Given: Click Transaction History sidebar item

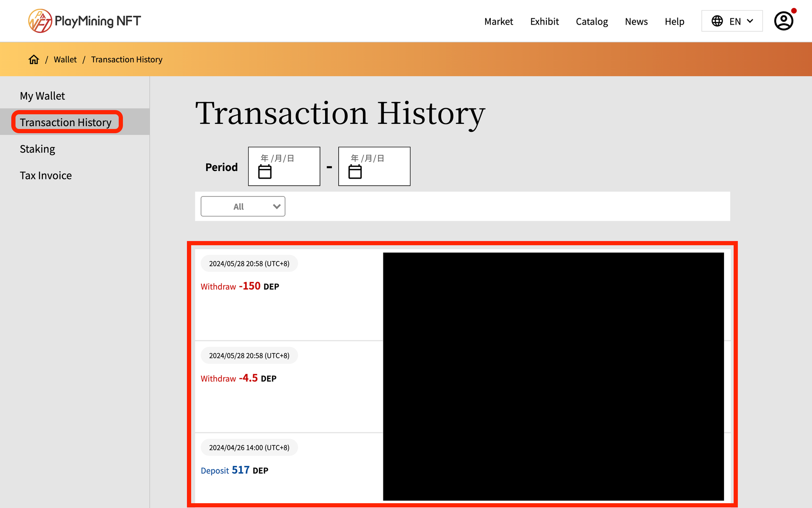Looking at the screenshot, I should 66,122.
